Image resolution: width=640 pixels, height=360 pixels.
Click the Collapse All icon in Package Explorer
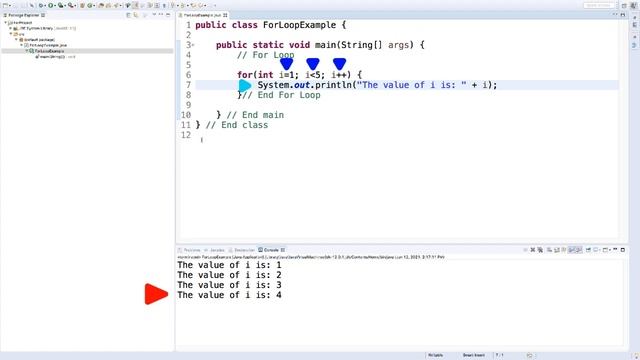click(128, 15)
